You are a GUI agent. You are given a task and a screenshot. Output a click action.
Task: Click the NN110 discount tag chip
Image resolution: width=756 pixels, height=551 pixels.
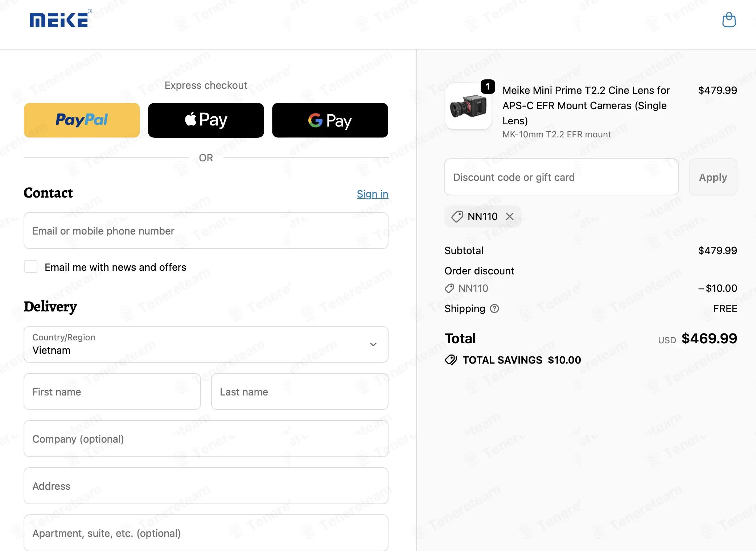(x=482, y=216)
